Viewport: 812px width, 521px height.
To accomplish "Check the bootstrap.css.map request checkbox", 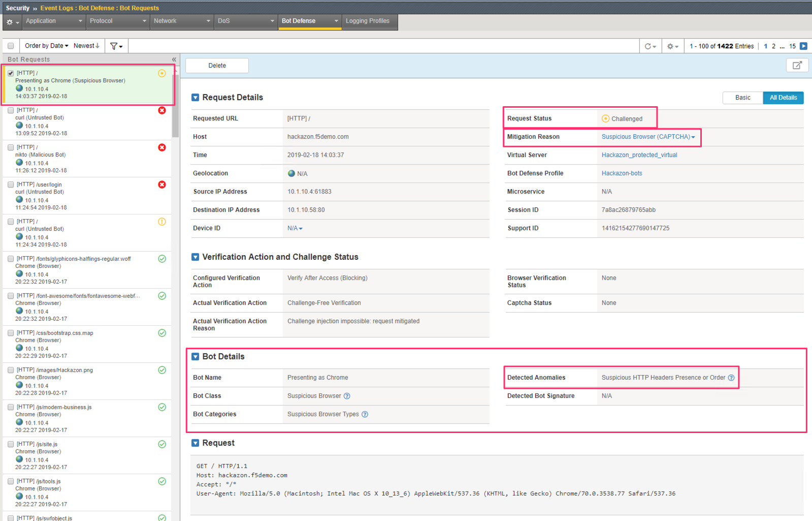I will pyautogui.click(x=11, y=333).
